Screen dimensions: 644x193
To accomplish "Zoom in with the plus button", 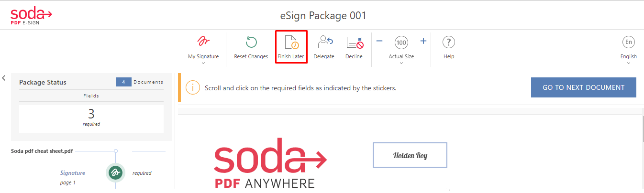I will point(423,41).
